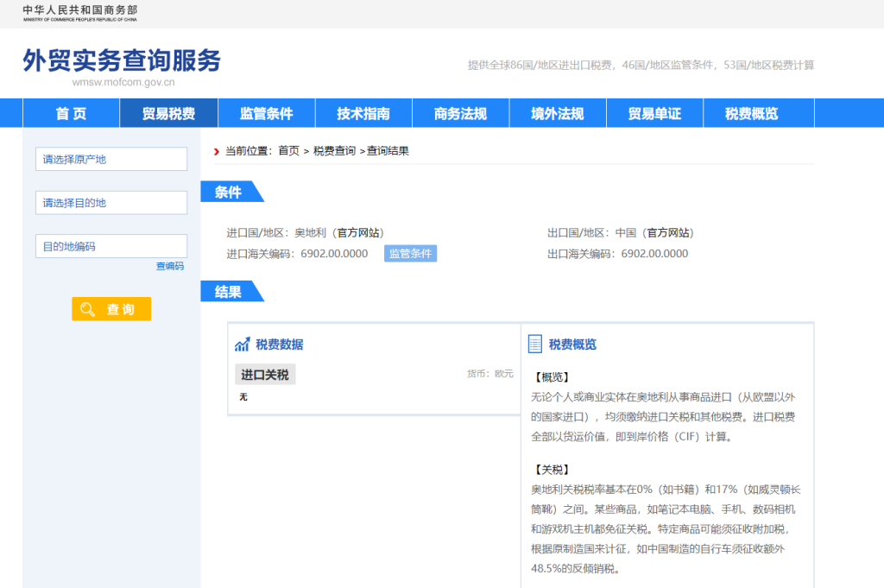Click the 【概览】 heading
Image resolution: width=884 pixels, height=588 pixels.
point(552,377)
